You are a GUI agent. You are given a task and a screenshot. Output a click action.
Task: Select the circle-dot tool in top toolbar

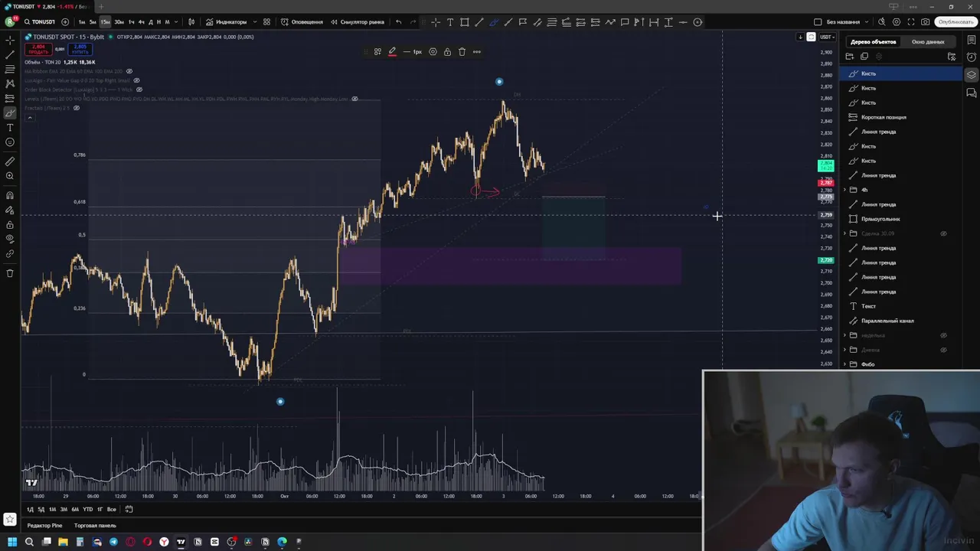(x=697, y=22)
